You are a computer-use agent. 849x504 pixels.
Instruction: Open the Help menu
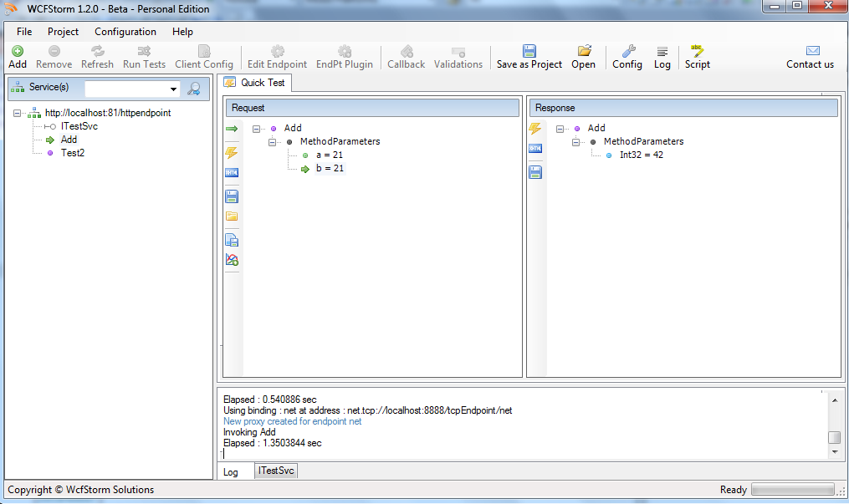tap(182, 32)
